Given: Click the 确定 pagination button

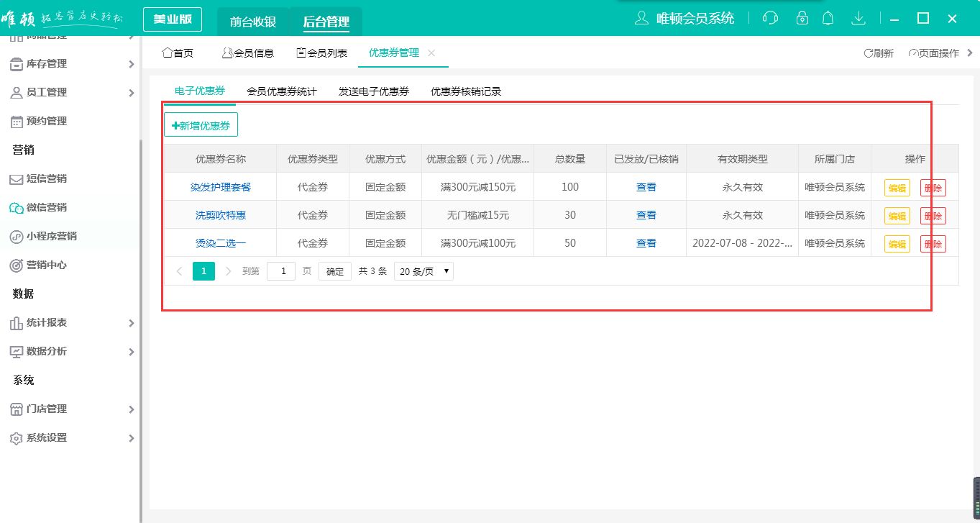Looking at the screenshot, I should click(335, 271).
